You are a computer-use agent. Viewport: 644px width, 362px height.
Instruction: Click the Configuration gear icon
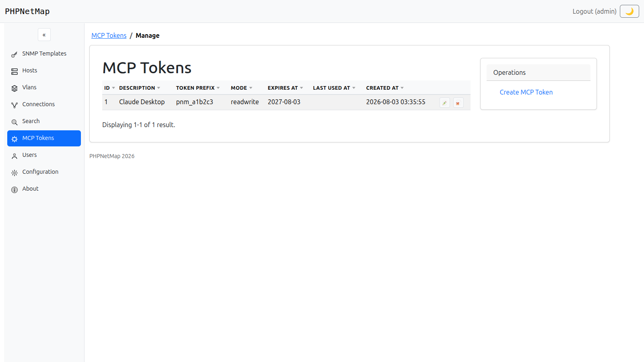[x=14, y=173]
